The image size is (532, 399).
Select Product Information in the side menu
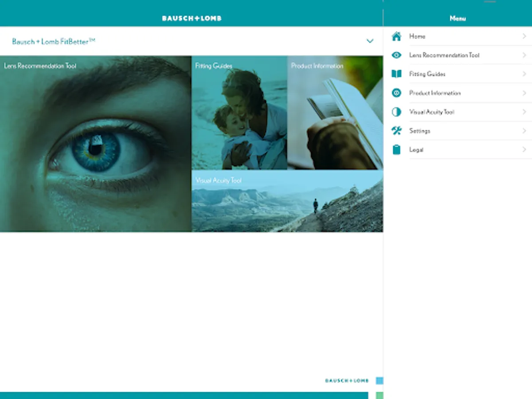(x=435, y=93)
